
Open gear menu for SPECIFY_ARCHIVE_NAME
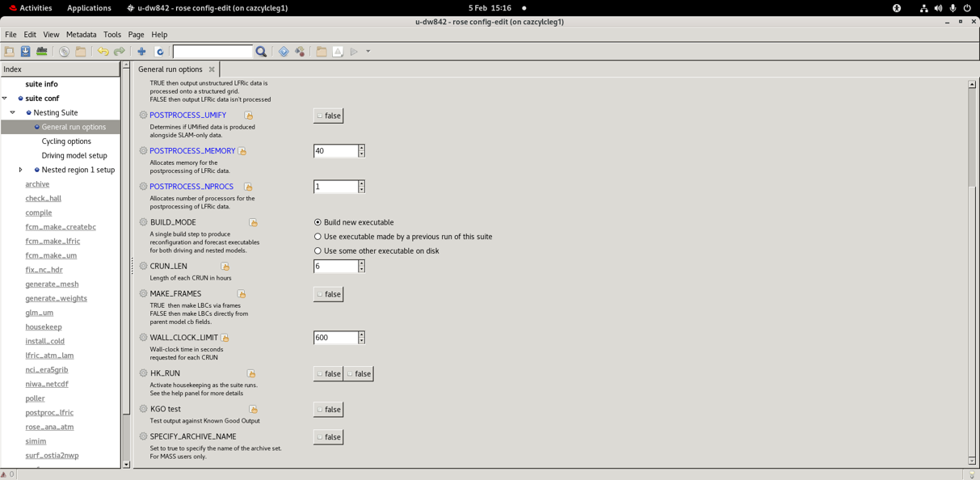click(x=143, y=436)
